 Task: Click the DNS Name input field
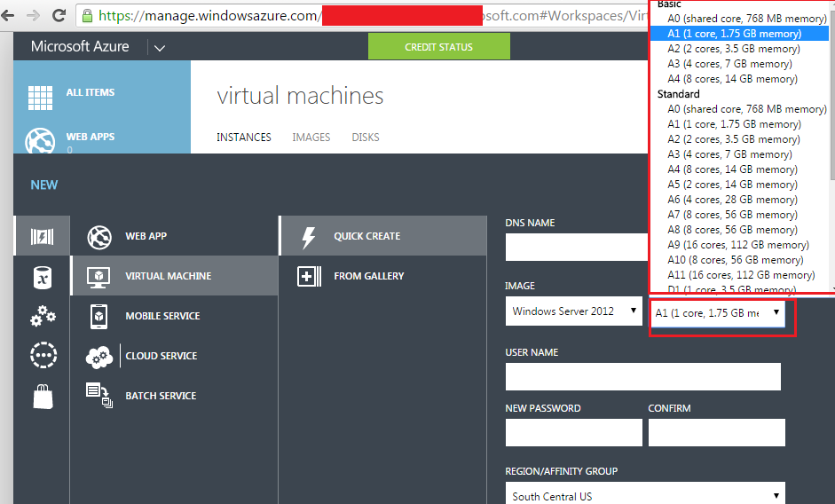pyautogui.click(x=577, y=248)
